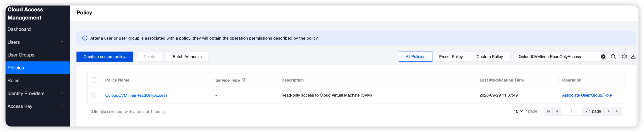Screen dimensions: 644x132
Task: Click the download policy list icon
Action: click(x=633, y=57)
